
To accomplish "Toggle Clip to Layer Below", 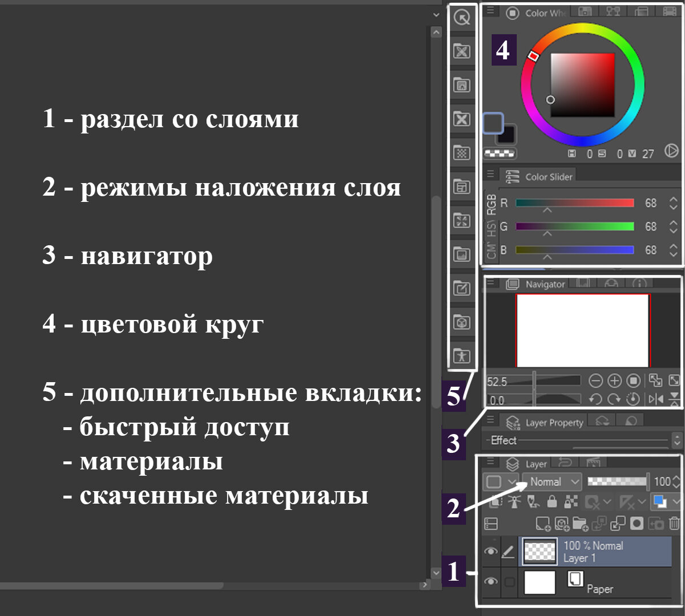I will click(496, 502).
